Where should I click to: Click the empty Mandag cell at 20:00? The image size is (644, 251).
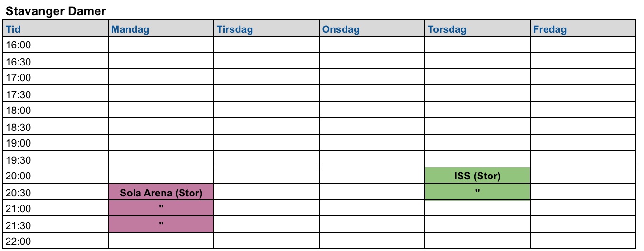tap(161, 176)
